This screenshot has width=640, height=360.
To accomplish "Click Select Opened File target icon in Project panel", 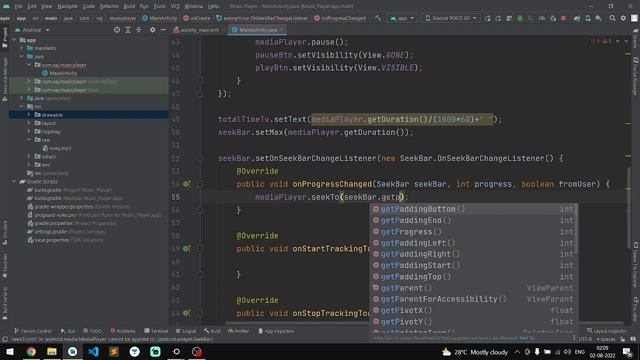I will 117,30.
